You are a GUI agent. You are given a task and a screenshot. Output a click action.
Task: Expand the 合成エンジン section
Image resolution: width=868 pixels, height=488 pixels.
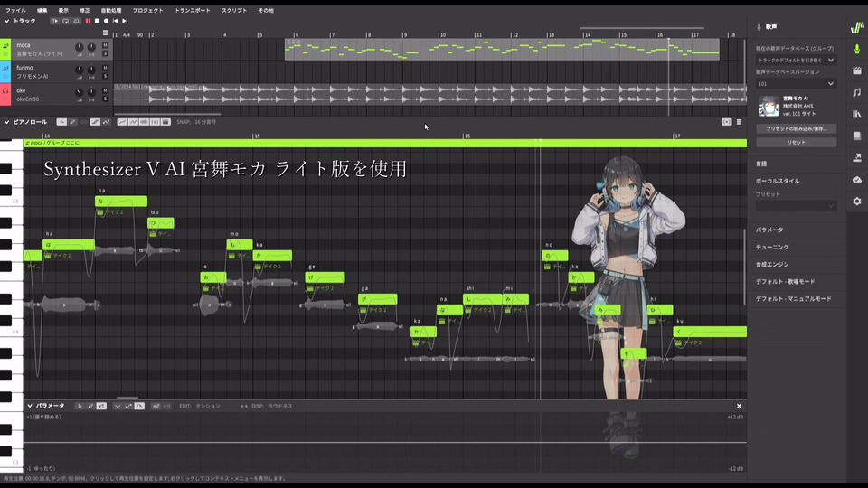pyautogui.click(x=772, y=265)
